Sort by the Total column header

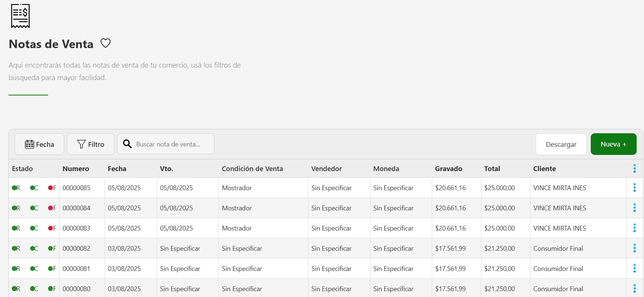coord(492,169)
